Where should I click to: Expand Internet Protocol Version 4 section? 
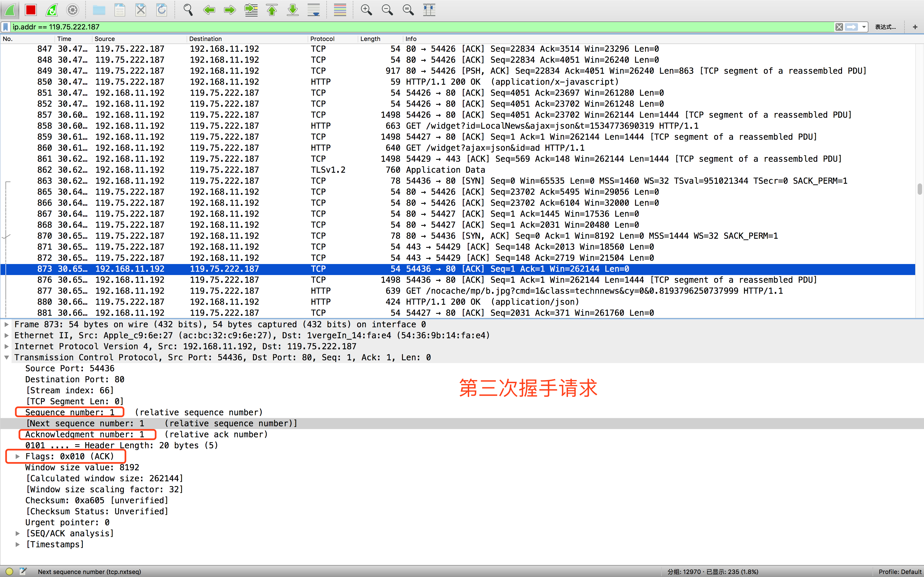(x=7, y=347)
